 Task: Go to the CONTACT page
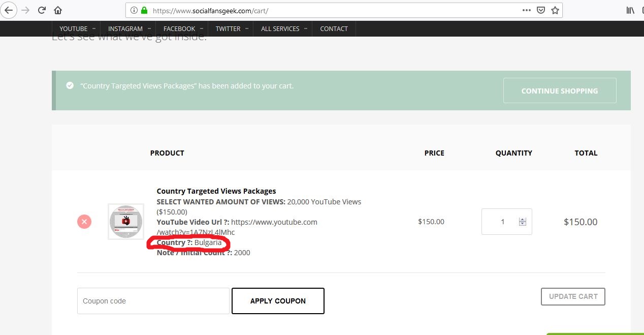point(334,28)
